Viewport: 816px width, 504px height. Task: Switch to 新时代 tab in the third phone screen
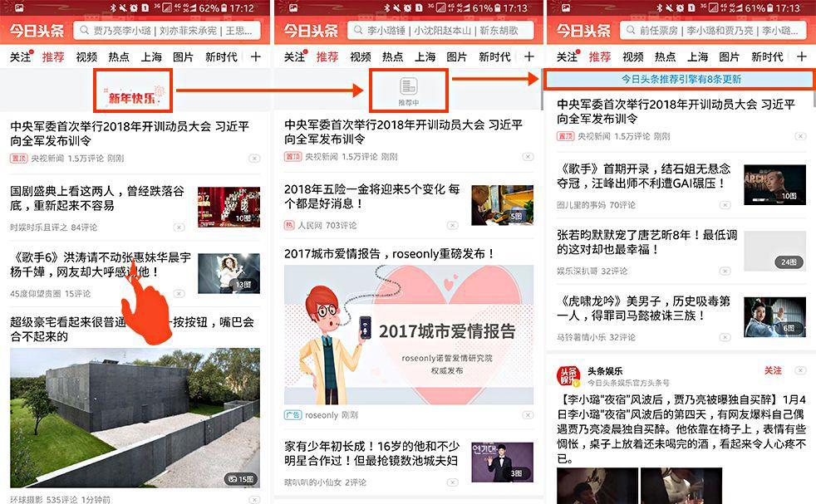(767, 56)
